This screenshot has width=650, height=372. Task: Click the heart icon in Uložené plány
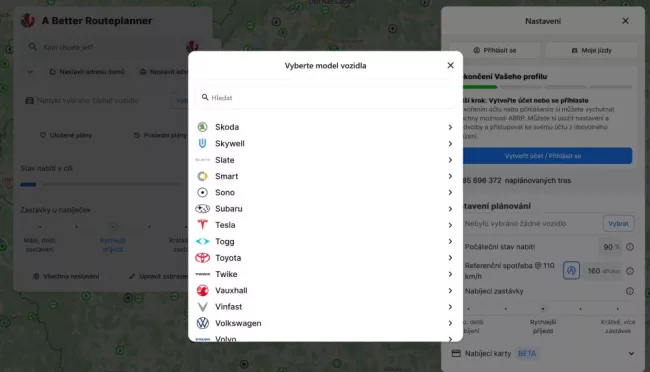tap(43, 135)
